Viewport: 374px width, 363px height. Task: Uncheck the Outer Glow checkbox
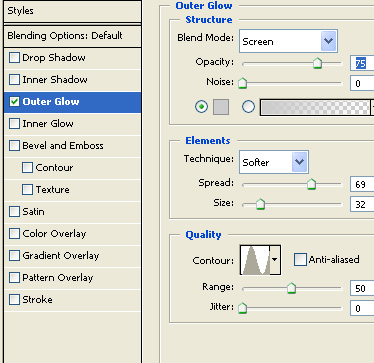[14, 101]
